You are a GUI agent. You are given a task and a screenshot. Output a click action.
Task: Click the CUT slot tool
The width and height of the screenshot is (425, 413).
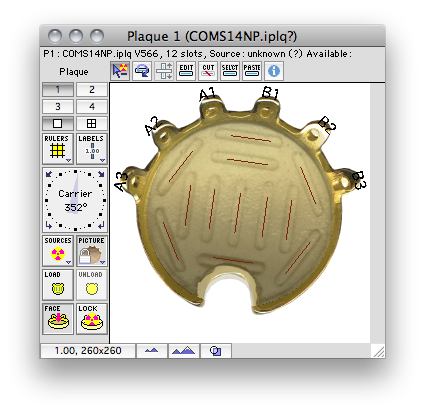pos(208,71)
